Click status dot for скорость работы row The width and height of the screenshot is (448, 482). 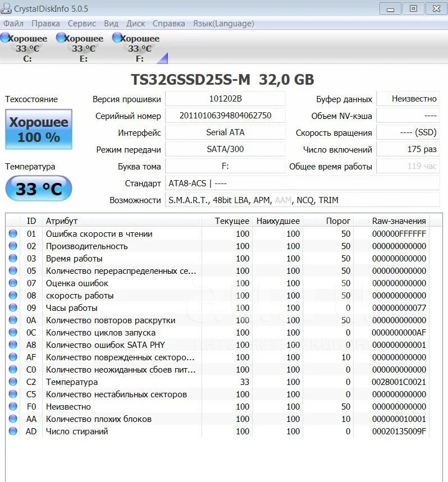13,295
